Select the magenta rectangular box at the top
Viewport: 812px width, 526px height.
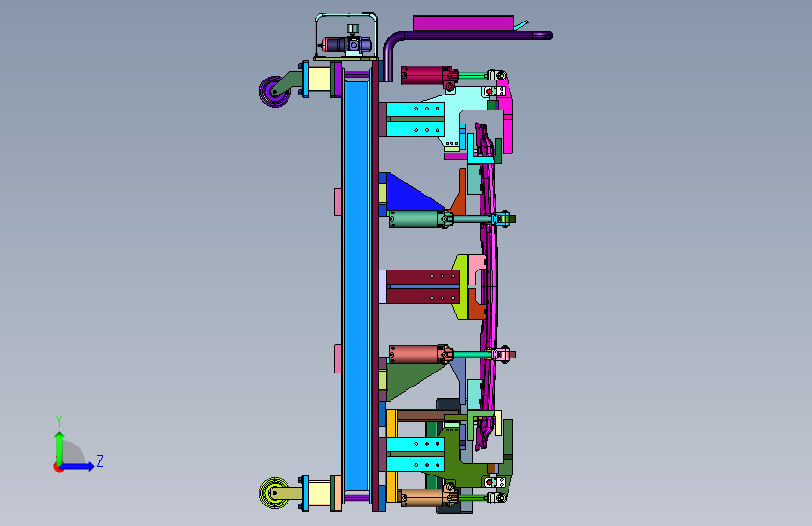tap(464, 22)
